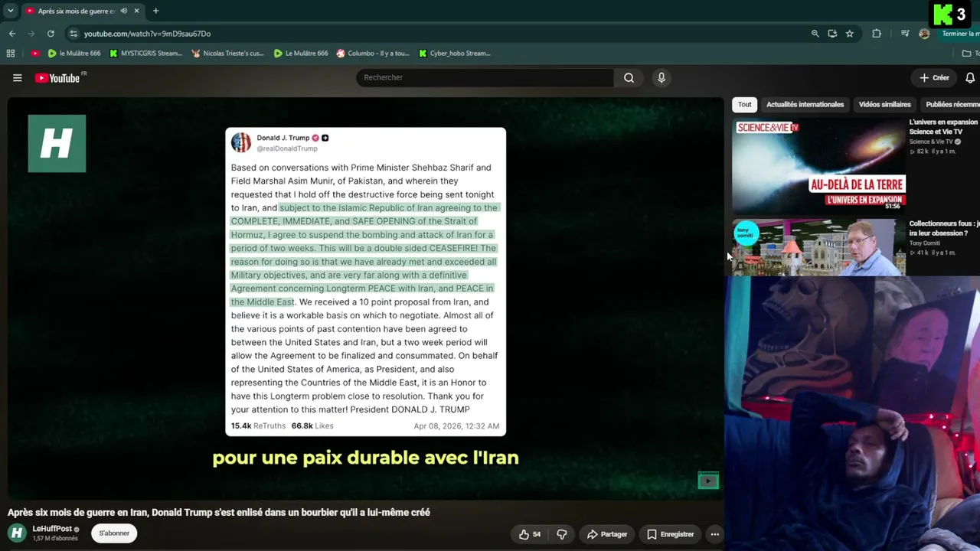Close the 'Après six mois de guerre' tab
This screenshot has width=980, height=551.
coord(137,11)
